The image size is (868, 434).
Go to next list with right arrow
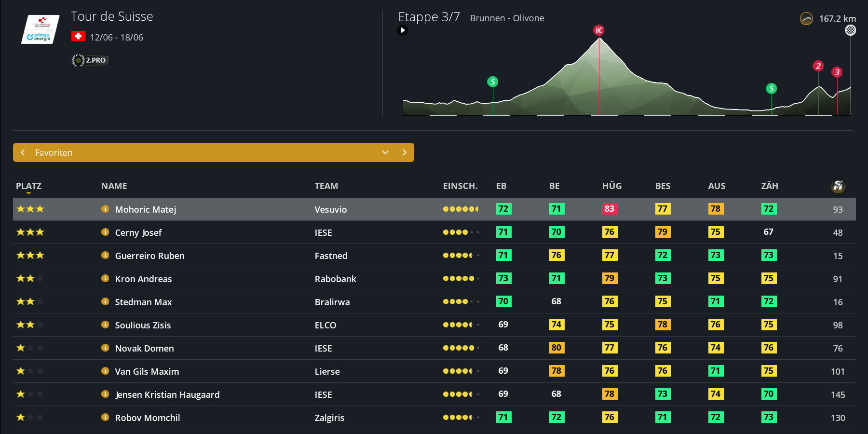click(404, 152)
